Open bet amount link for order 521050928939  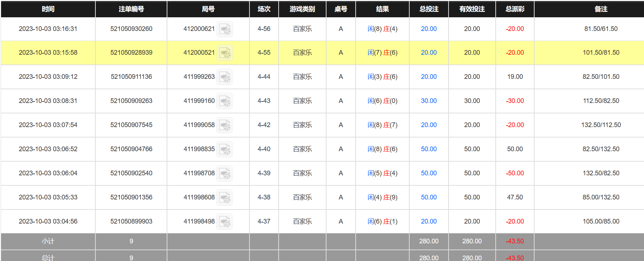429,53
